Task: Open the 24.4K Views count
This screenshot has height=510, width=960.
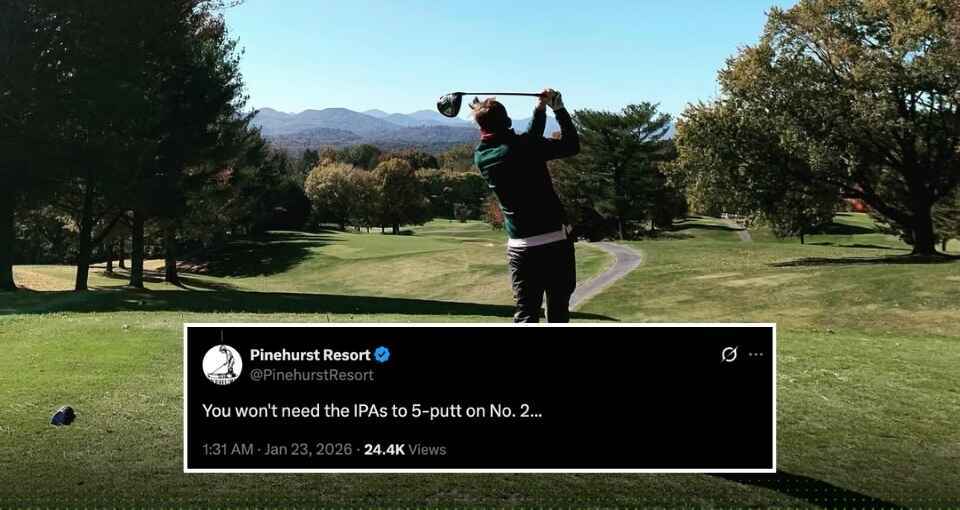Action: point(405,449)
